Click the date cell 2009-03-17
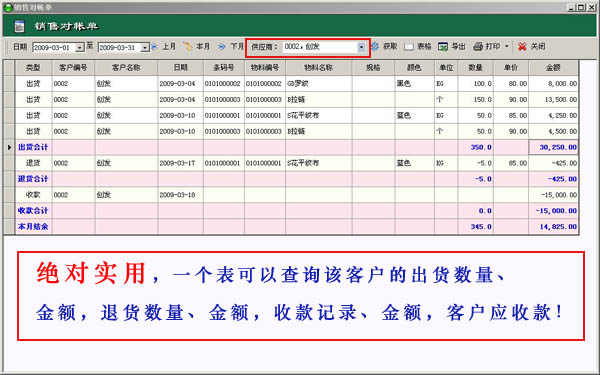Image resolution: width=600 pixels, height=375 pixels. coord(180,163)
